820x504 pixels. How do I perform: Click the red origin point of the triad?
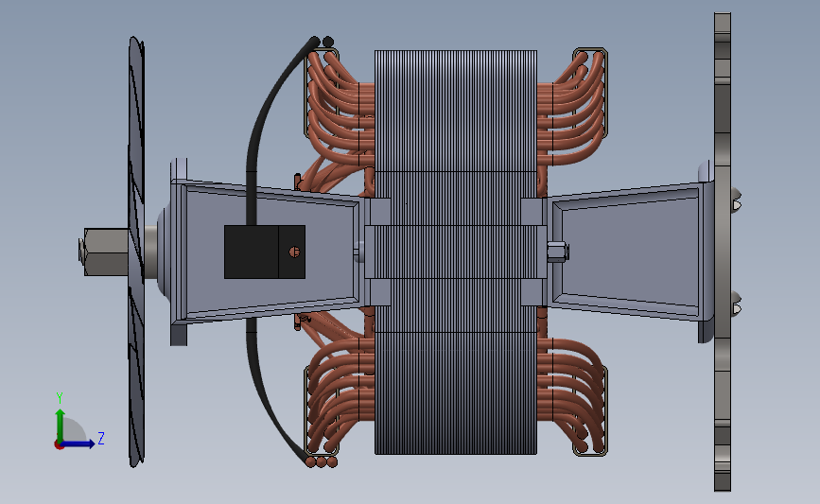pos(59,445)
